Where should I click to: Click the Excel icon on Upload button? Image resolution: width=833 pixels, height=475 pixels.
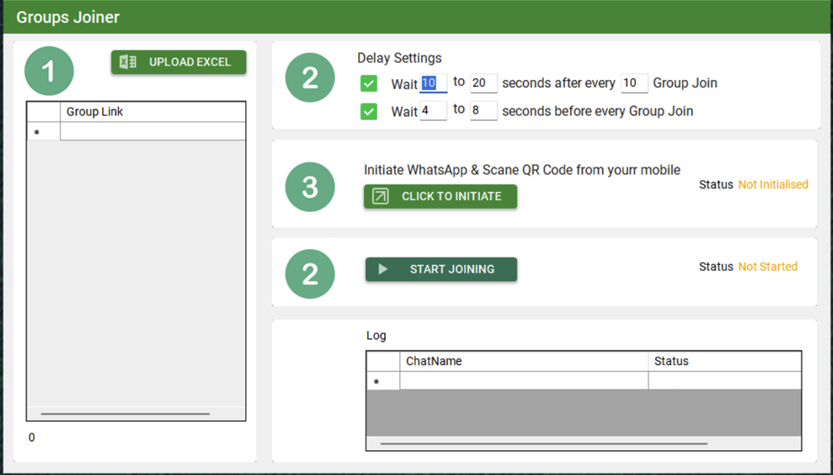tap(128, 62)
